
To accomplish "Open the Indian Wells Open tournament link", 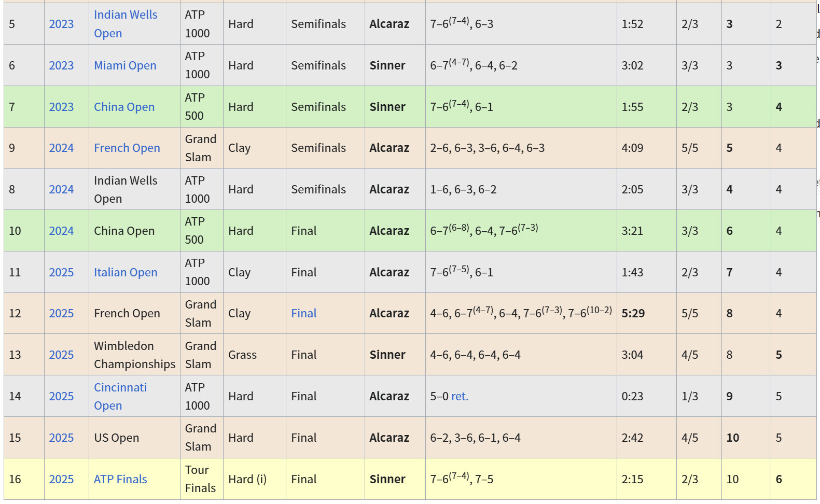I will click(x=125, y=15).
